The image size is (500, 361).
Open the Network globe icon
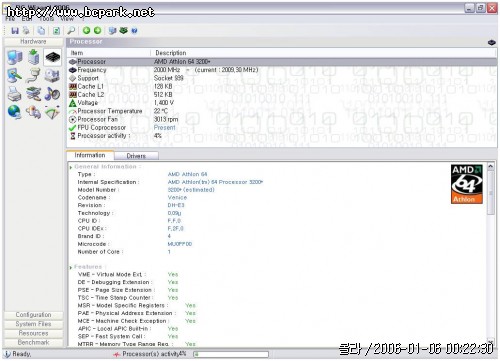point(15,112)
